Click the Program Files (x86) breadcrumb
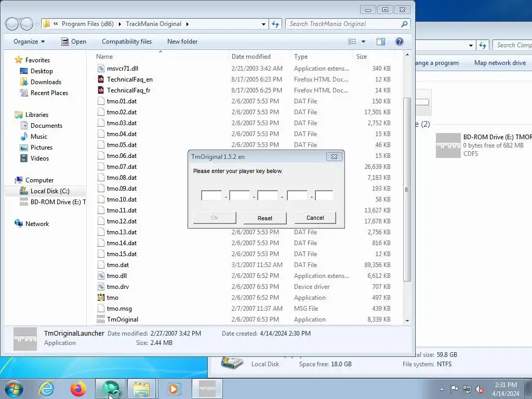The width and height of the screenshot is (532, 399). pos(87,24)
